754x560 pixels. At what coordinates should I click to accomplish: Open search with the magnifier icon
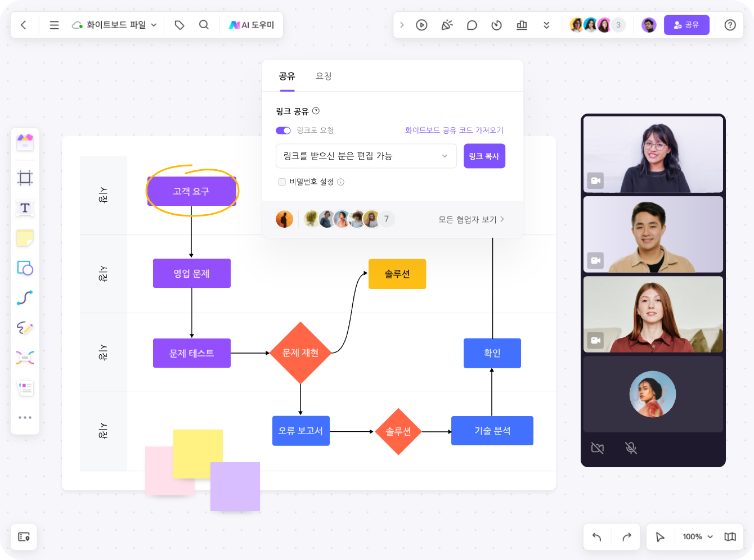(204, 25)
